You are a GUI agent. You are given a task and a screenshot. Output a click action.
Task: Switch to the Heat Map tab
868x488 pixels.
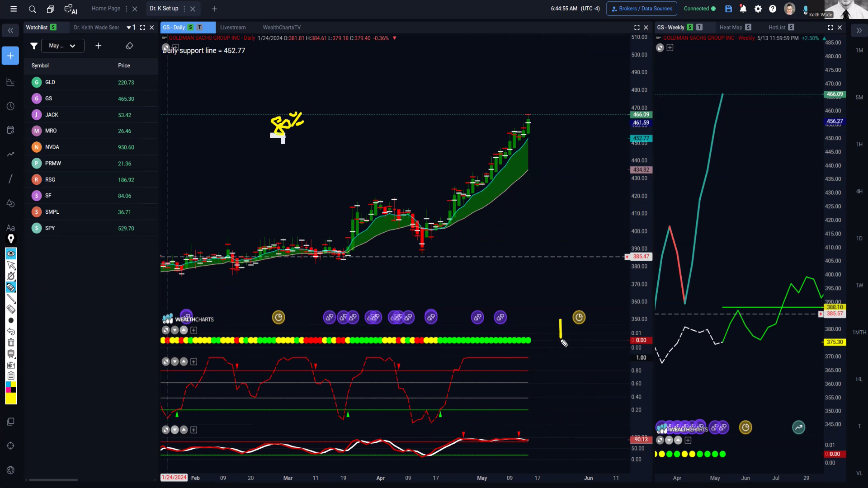[x=731, y=27]
